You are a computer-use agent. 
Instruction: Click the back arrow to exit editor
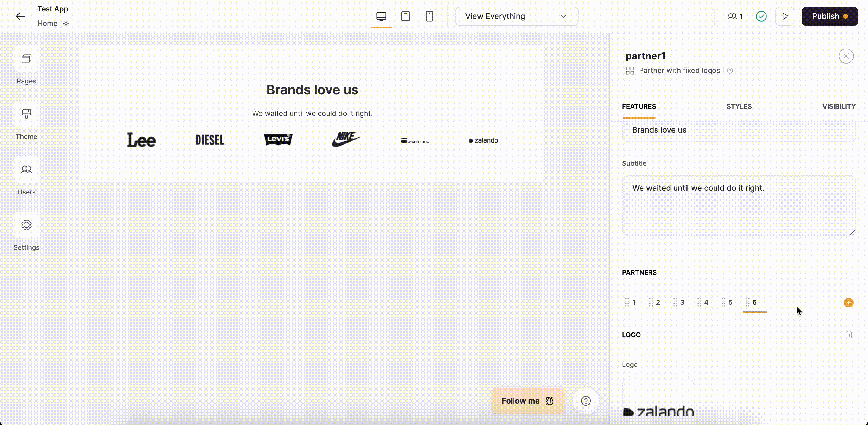(20, 16)
